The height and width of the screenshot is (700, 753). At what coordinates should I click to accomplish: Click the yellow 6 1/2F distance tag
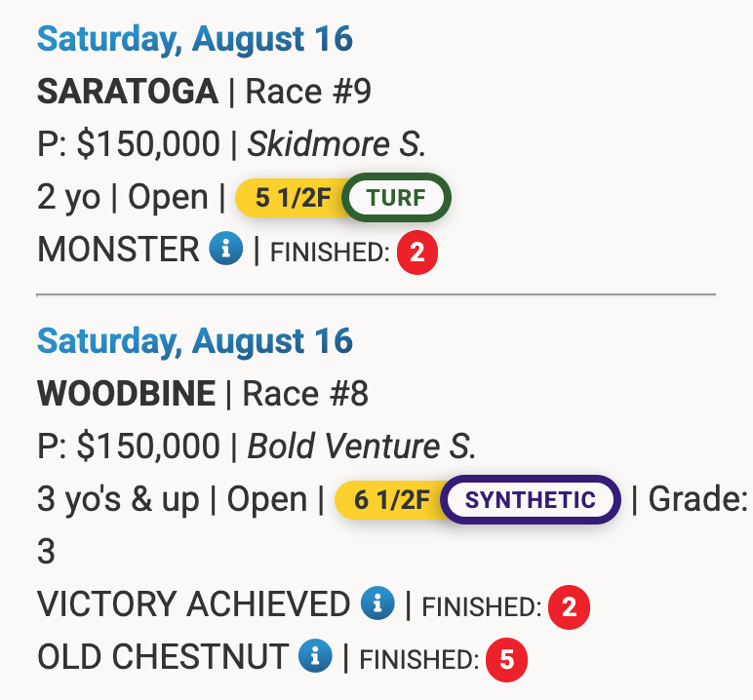(390, 500)
